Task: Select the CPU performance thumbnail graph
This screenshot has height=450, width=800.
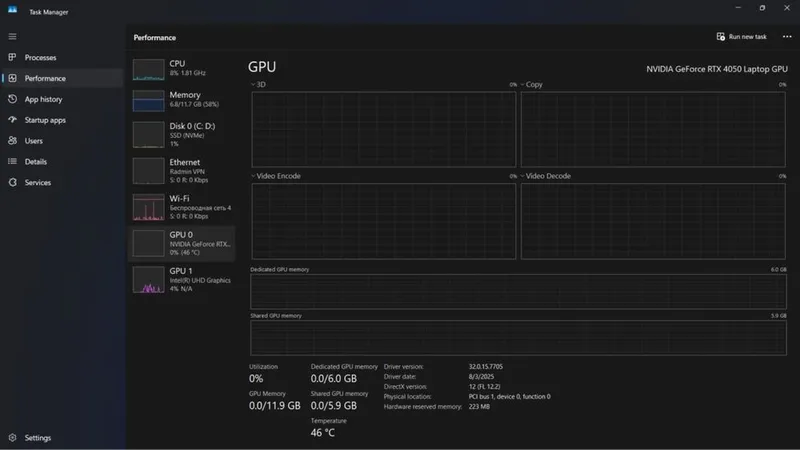Action: click(x=148, y=70)
